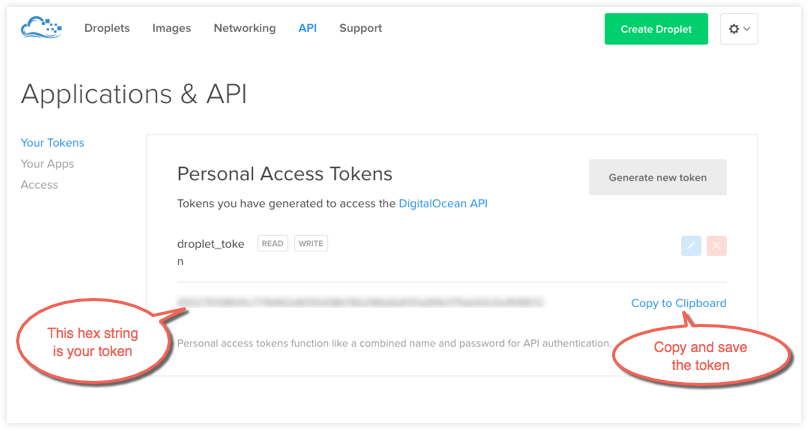Click the droplet_token name label
Viewport: 808px width, 430px height.
[x=211, y=243]
